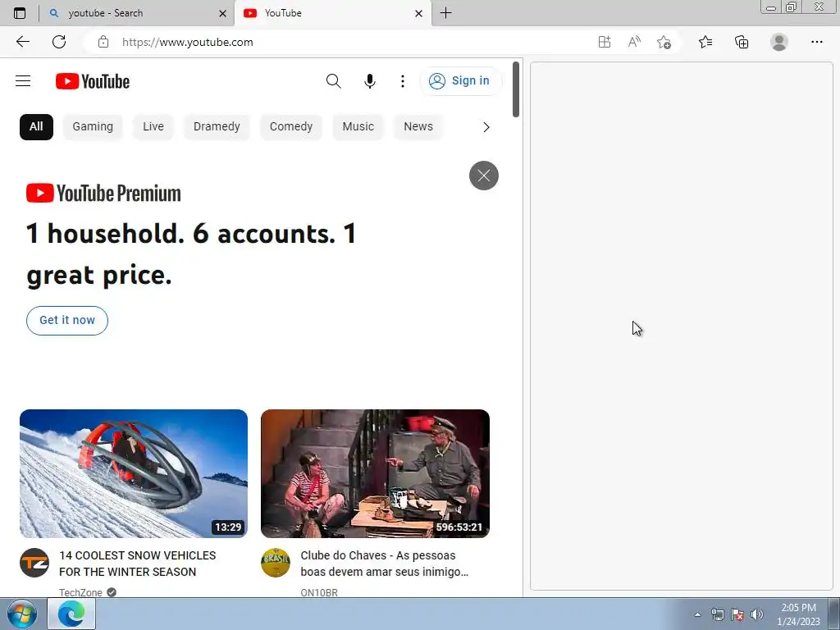Select the News filter chip
Viewport: 840px width, 630px height.
pos(418,127)
